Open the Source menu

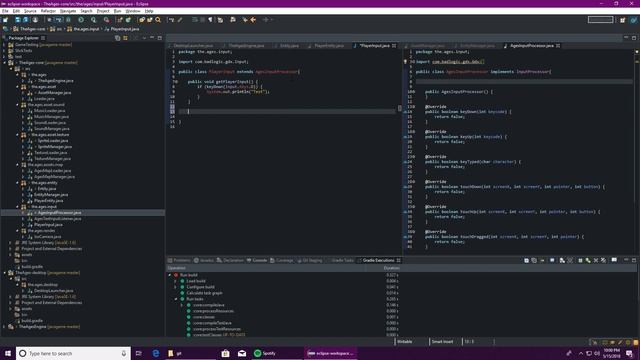[x=30, y=11]
